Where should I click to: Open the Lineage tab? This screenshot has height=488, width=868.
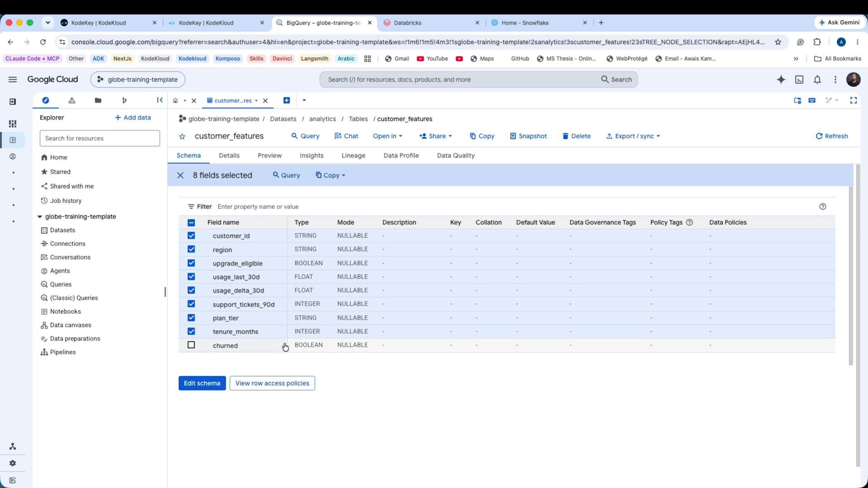[354, 155]
